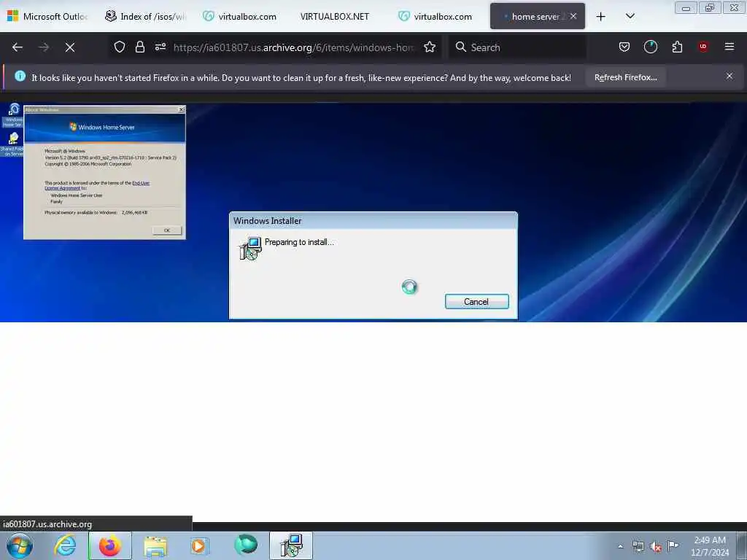
Task: Click the clock showing 2:49 AM
Action: click(x=710, y=545)
